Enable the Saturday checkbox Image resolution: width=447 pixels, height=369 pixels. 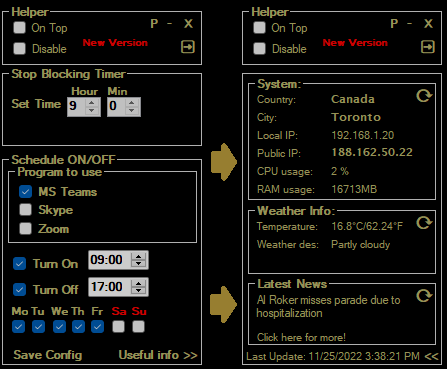(x=118, y=327)
